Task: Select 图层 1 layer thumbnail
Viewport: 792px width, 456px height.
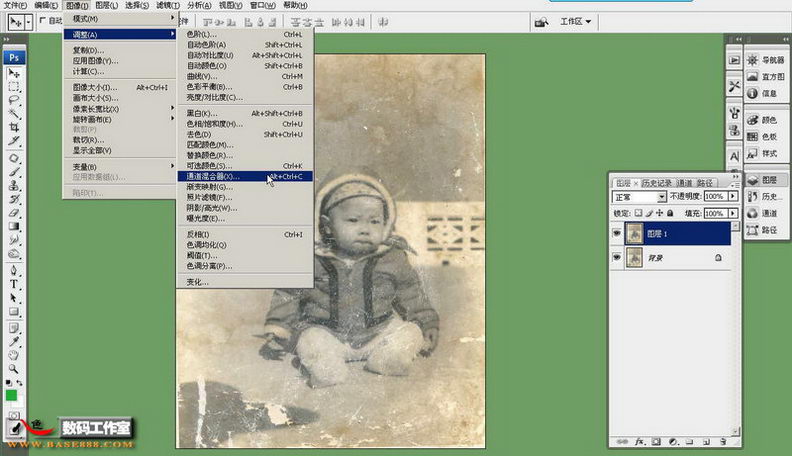Action: point(634,234)
